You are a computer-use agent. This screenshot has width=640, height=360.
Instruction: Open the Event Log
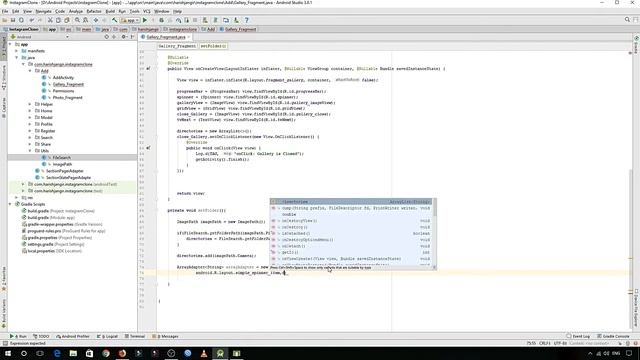click(578, 336)
